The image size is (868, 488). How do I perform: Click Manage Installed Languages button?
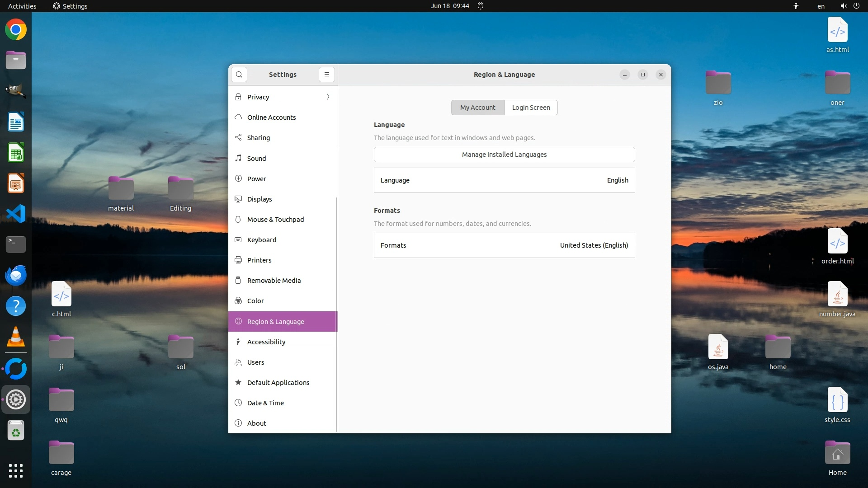pyautogui.click(x=504, y=155)
